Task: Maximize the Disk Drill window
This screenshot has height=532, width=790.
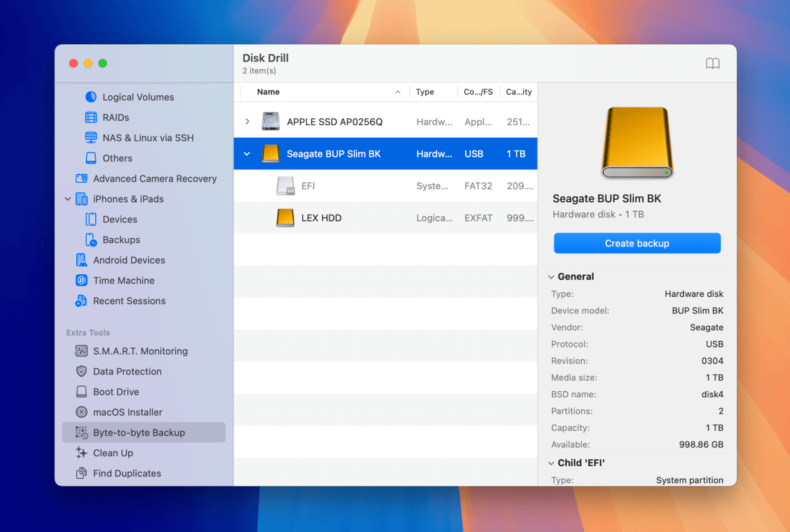Action: coord(103,63)
